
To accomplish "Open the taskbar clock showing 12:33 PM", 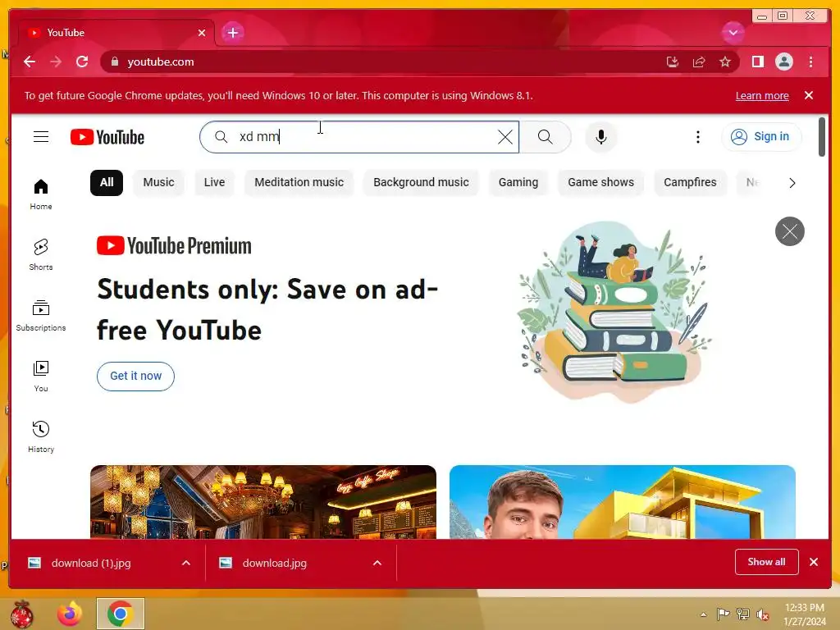I will (805, 614).
